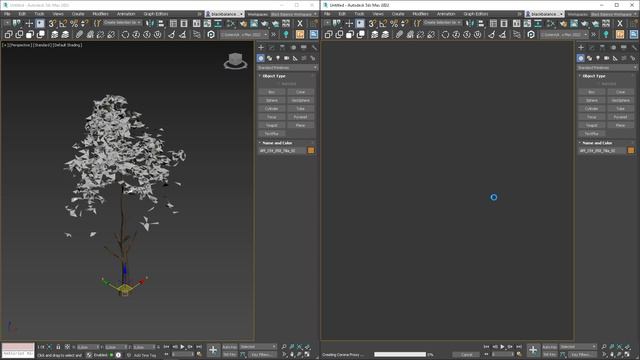This screenshot has width=640, height=360.
Task: Toggle Auto Key in left window
Action: 229,347
